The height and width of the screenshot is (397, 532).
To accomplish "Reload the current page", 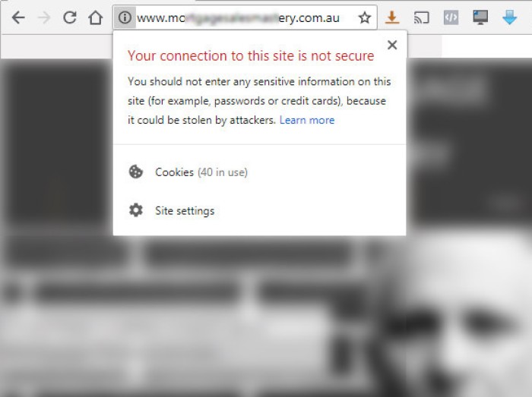I will coord(70,17).
